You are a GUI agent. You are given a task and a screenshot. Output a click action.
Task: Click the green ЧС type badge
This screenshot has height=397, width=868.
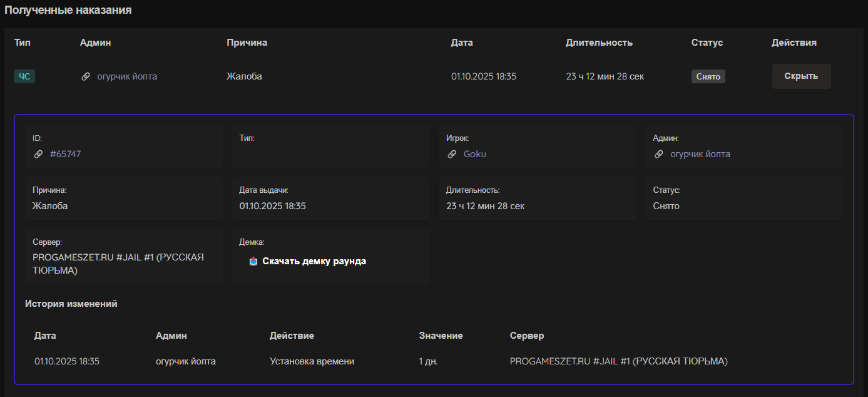point(24,76)
